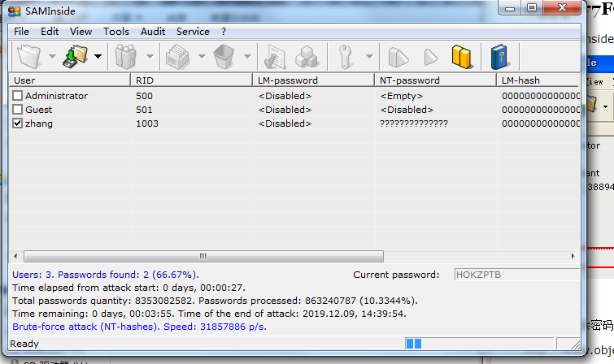Check the Administrator user checkbox
Image resolution: width=614 pixels, height=364 pixels.
point(17,96)
